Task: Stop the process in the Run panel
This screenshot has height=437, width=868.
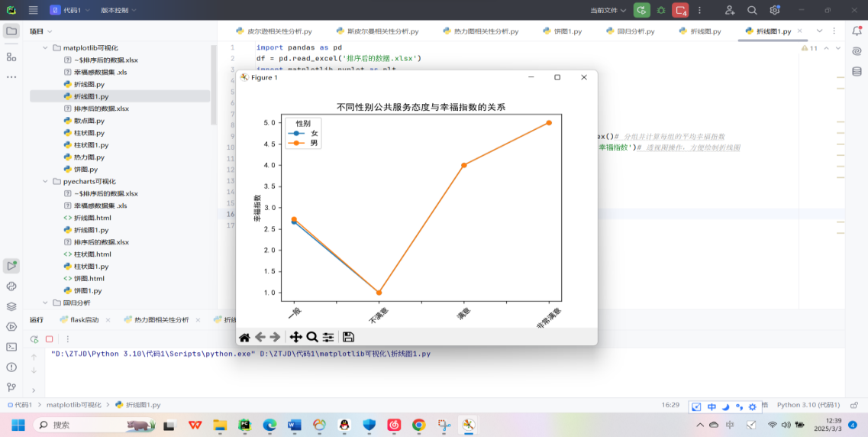Action: pos(50,339)
